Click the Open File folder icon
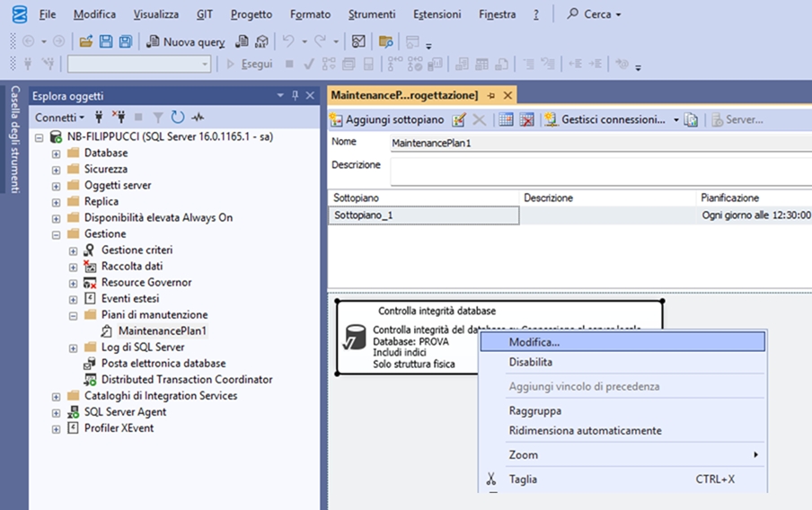The height and width of the screenshot is (510, 812). [85, 41]
